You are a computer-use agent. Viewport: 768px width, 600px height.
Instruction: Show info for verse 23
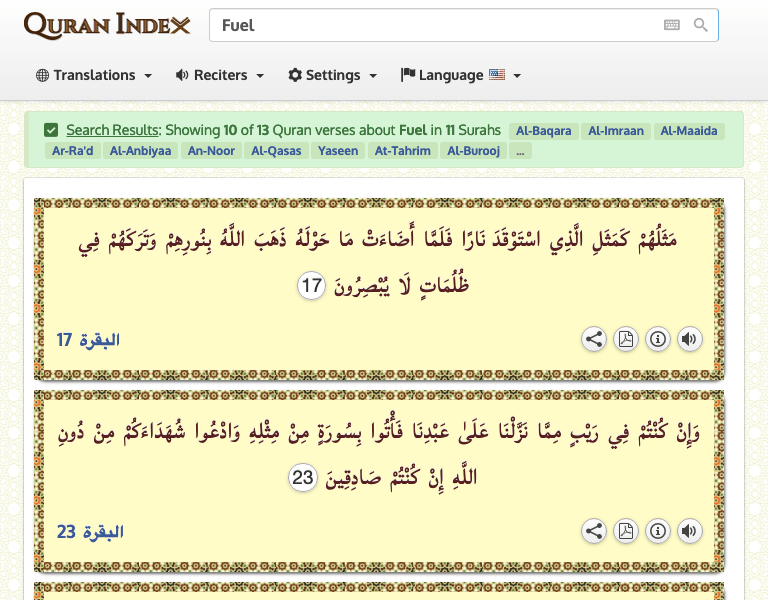657,531
